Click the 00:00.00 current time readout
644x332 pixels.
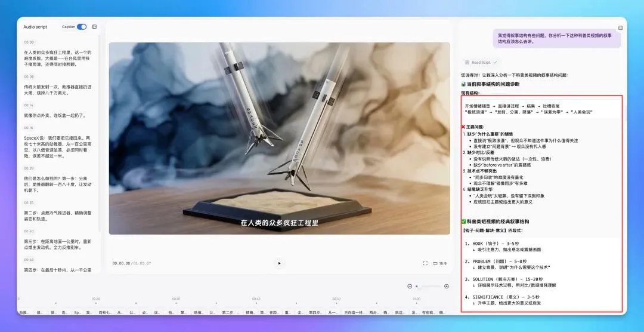(x=121, y=263)
